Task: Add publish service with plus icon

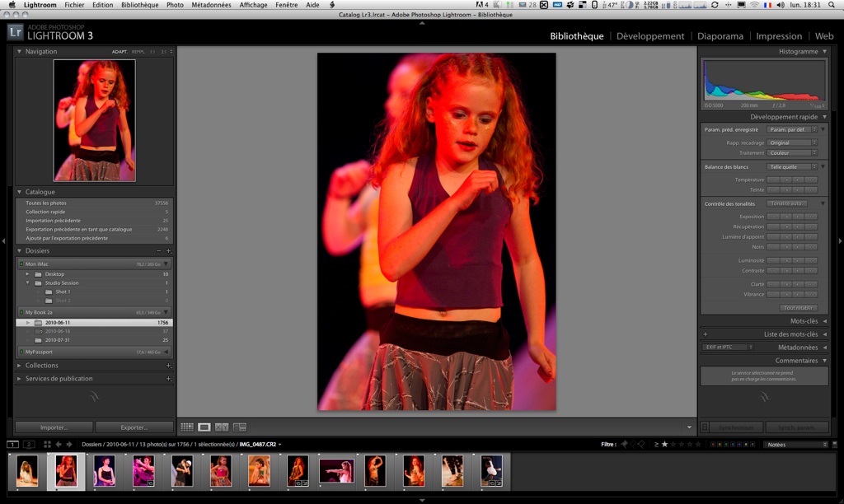Action: coord(168,379)
